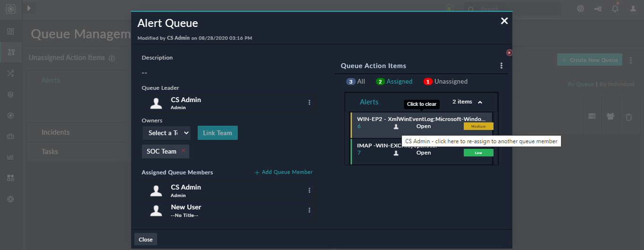Close the Alert Queue dialog with X
The width and height of the screenshot is (644, 250).
[x=504, y=21]
